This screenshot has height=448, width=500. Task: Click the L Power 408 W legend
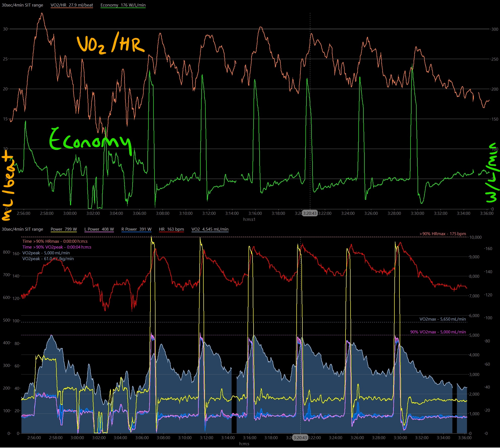(x=99, y=229)
